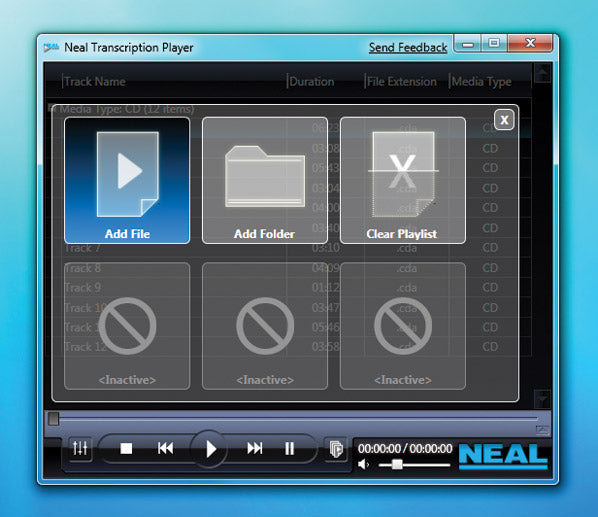Collapse the Media Type: CD group
The height and width of the screenshot is (517, 598).
[52, 109]
